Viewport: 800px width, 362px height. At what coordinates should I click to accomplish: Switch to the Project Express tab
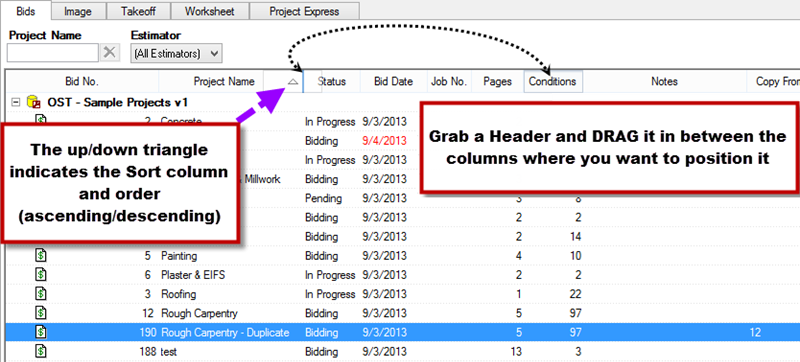coord(304,11)
